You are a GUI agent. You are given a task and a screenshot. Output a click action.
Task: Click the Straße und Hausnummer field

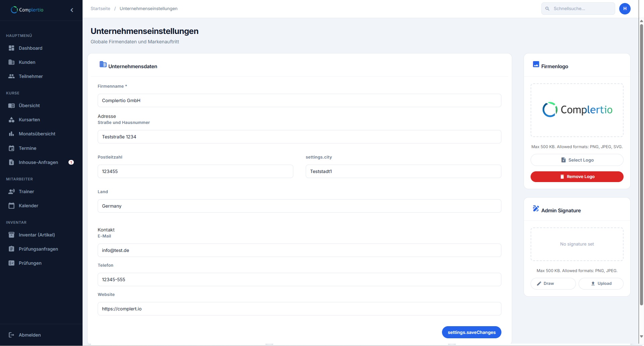click(299, 137)
